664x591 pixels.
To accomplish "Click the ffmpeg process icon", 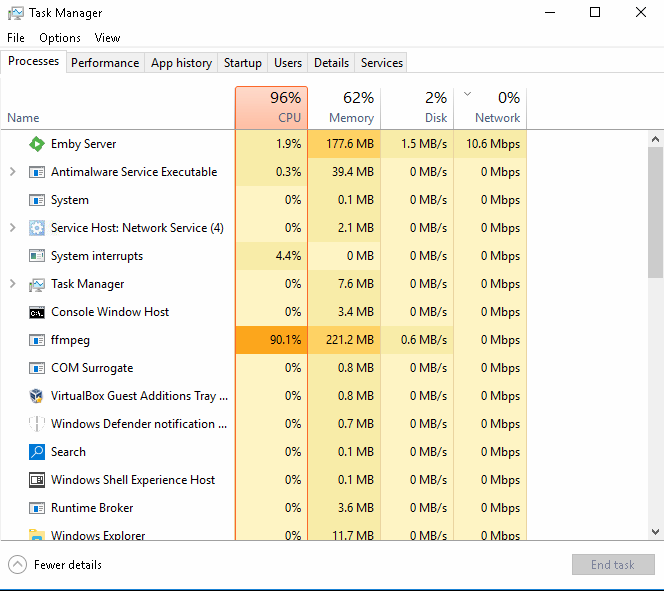I will 37,340.
